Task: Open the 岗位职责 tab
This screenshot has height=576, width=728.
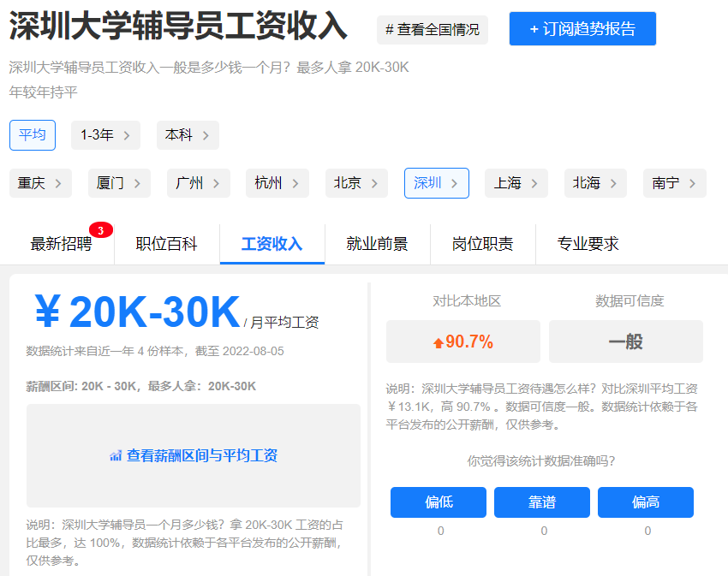Action: tap(483, 244)
